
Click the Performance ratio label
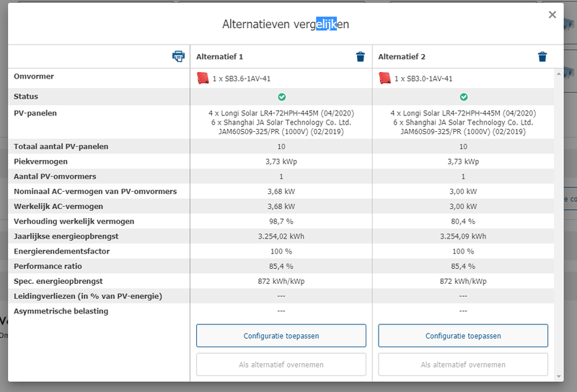pyautogui.click(x=48, y=266)
